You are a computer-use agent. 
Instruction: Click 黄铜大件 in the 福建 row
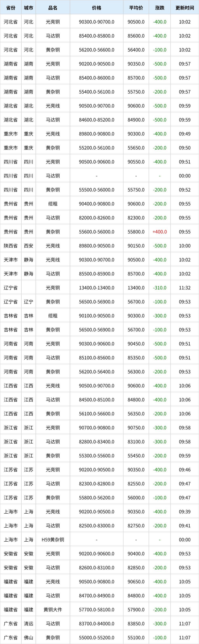point(53,610)
